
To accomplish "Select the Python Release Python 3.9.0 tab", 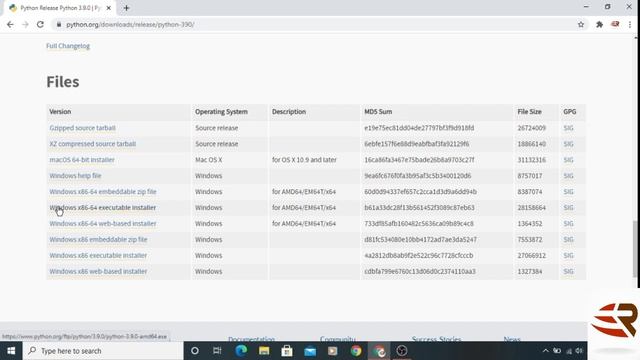I will pyautogui.click(x=59, y=8).
